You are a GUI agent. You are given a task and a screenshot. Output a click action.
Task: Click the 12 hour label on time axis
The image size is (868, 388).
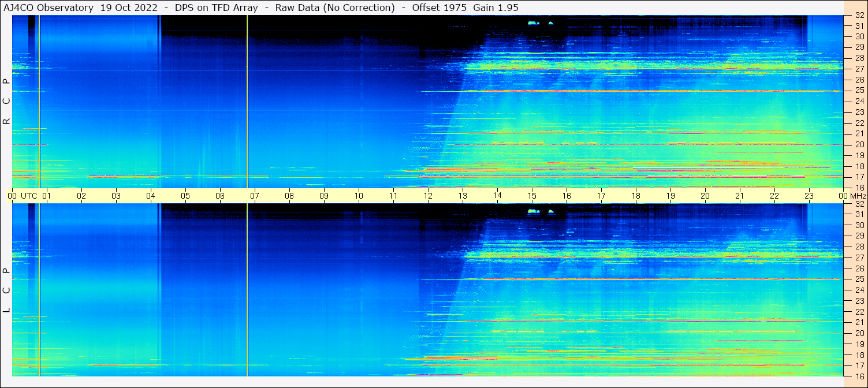coord(427,196)
